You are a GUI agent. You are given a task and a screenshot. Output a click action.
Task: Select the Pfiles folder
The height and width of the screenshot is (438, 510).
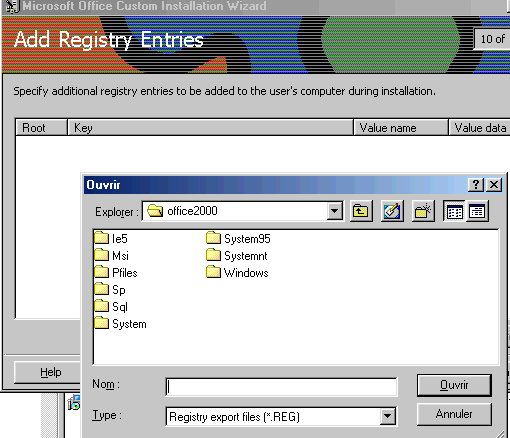point(116,272)
